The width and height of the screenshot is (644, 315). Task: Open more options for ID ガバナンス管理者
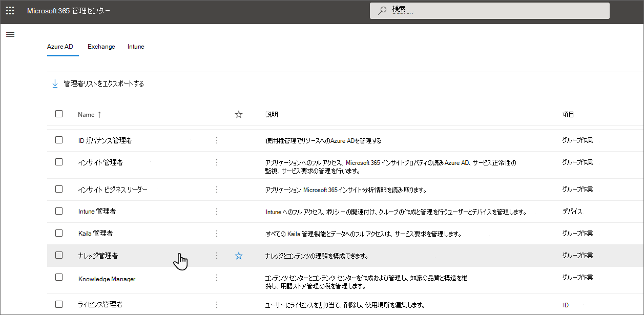[216, 139]
